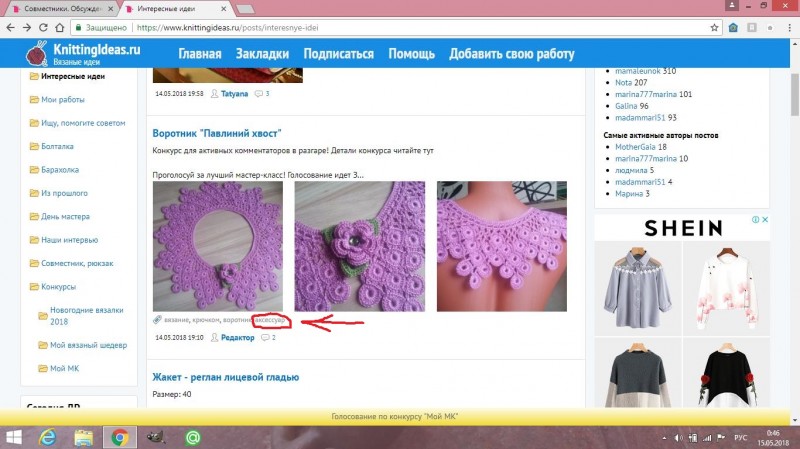Go to Главная in the site menu
The width and height of the screenshot is (800, 449).
coord(199,54)
